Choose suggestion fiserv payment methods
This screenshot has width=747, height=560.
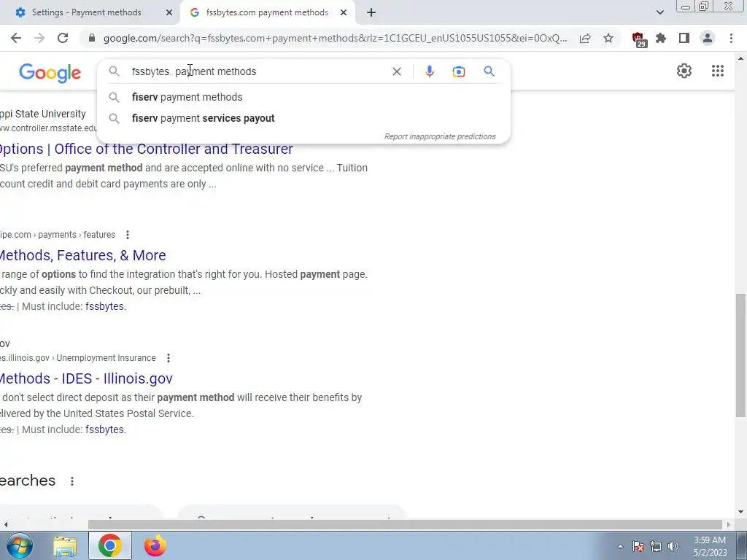pos(303,97)
